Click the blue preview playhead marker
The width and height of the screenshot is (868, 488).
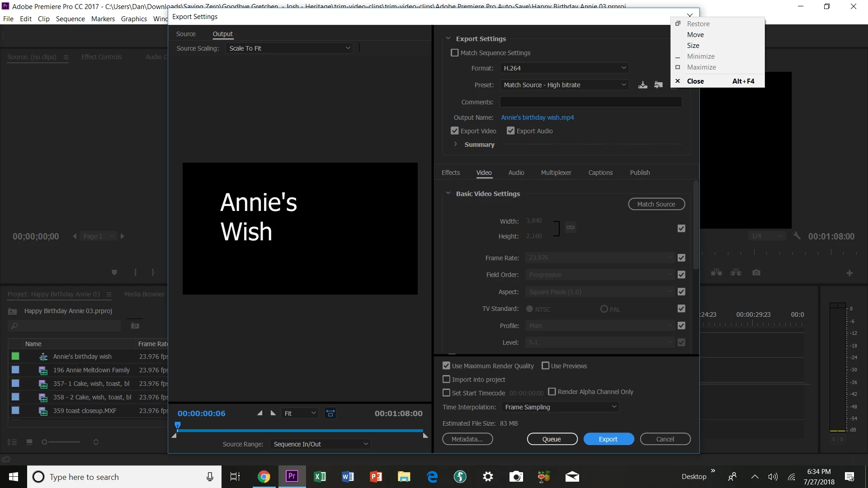pyautogui.click(x=178, y=425)
